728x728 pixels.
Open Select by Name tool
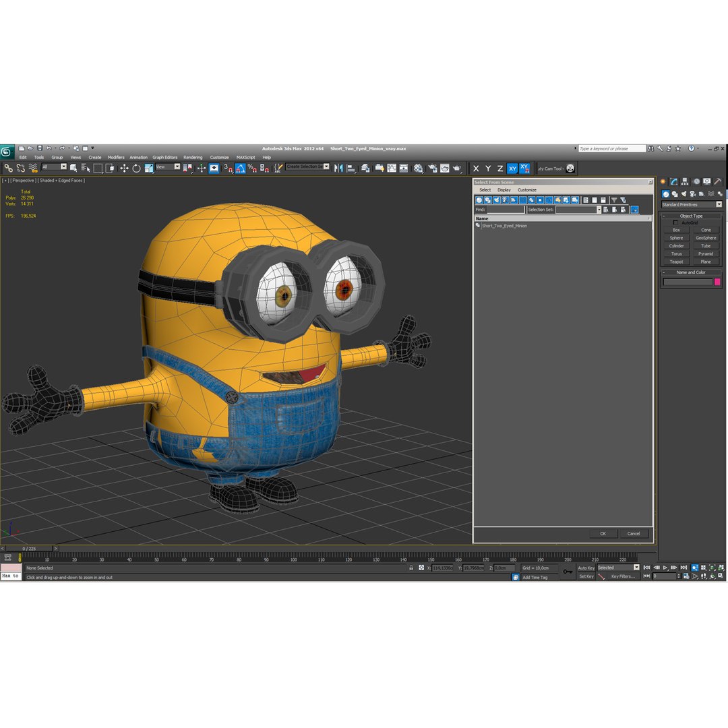86,168
